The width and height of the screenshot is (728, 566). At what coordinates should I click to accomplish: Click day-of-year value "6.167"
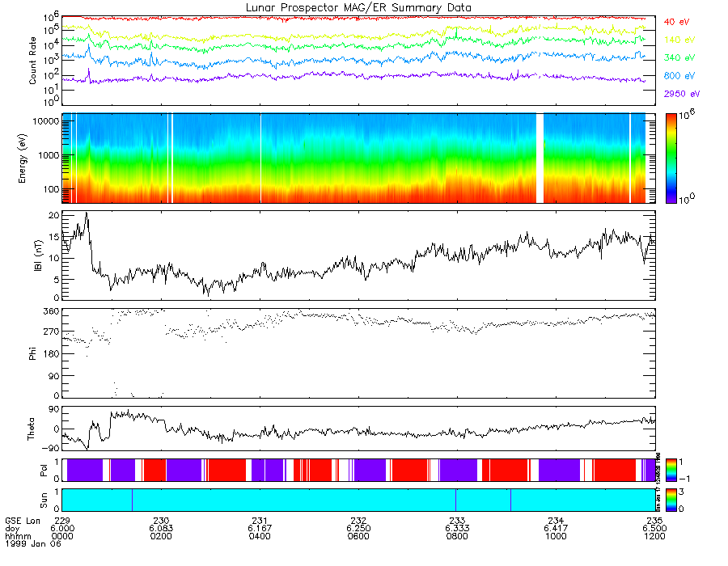260,529
